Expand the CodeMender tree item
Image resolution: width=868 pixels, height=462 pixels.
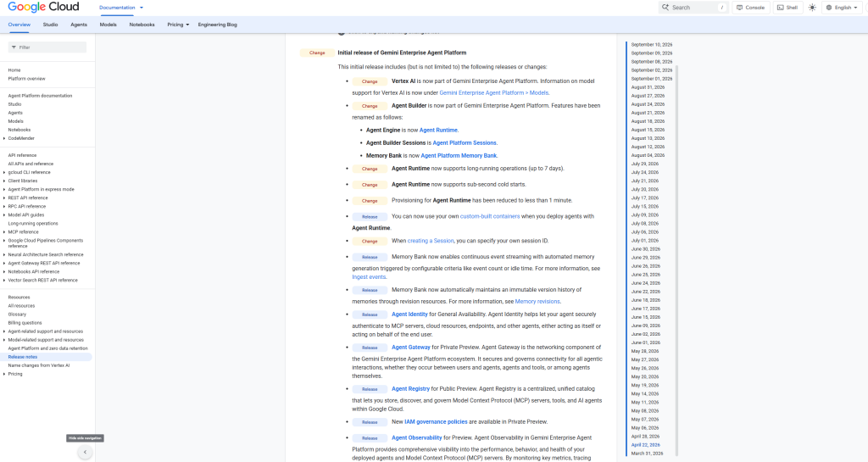pyautogui.click(x=4, y=138)
